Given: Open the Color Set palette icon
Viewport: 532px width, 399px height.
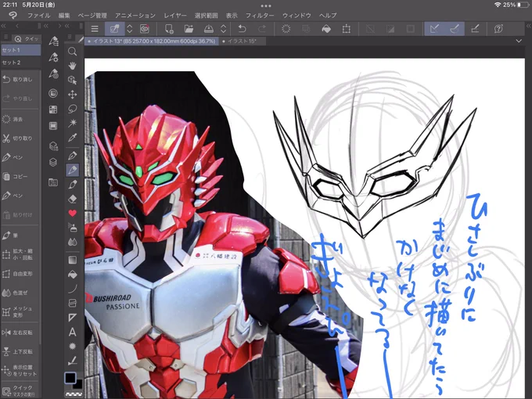Looking at the screenshot, I should 53,110.
